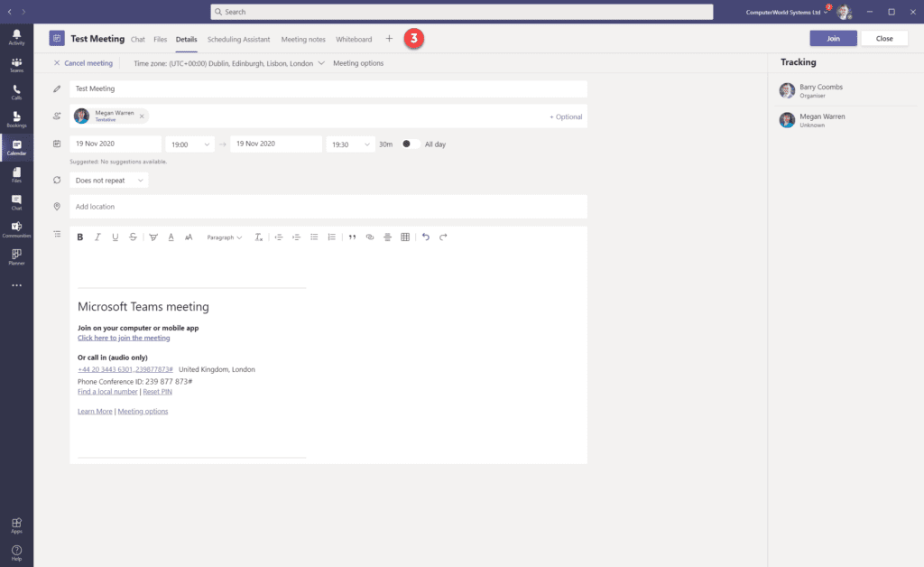Cancel the meeting

(83, 63)
